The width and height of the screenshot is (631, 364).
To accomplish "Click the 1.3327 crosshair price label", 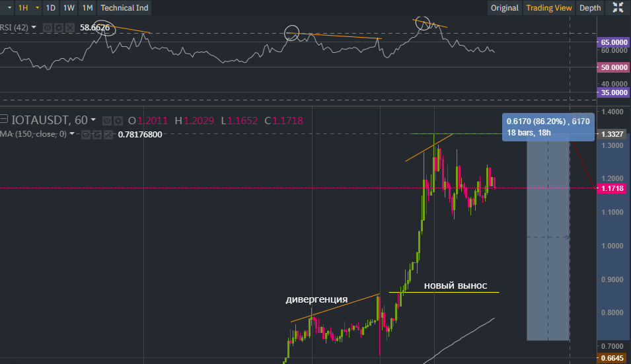I will 612,134.
